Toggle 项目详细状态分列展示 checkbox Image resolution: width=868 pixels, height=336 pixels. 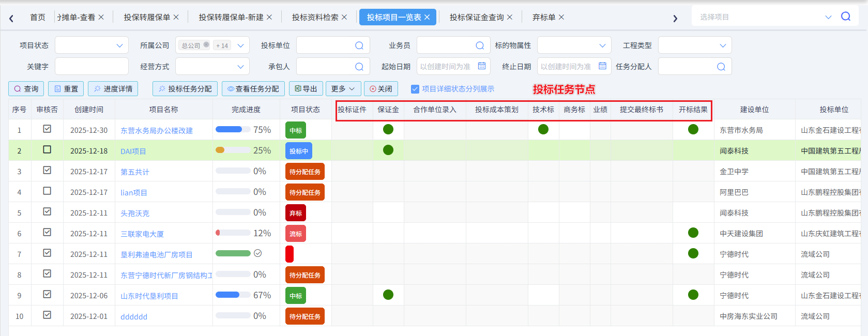(x=415, y=89)
